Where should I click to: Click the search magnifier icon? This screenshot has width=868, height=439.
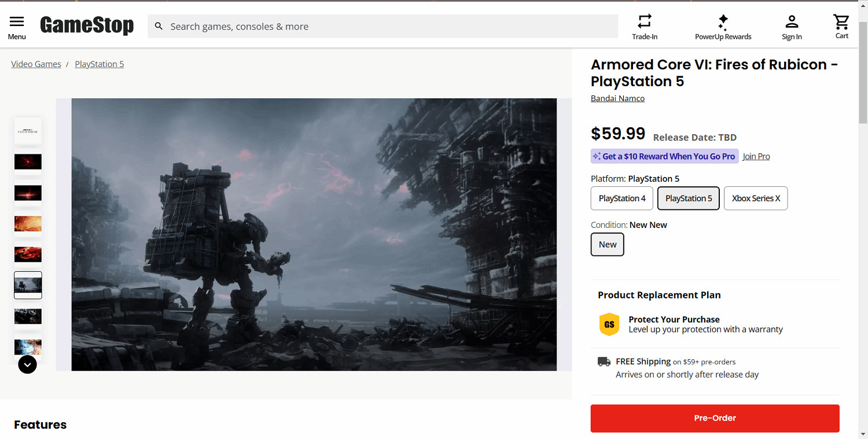159,27
